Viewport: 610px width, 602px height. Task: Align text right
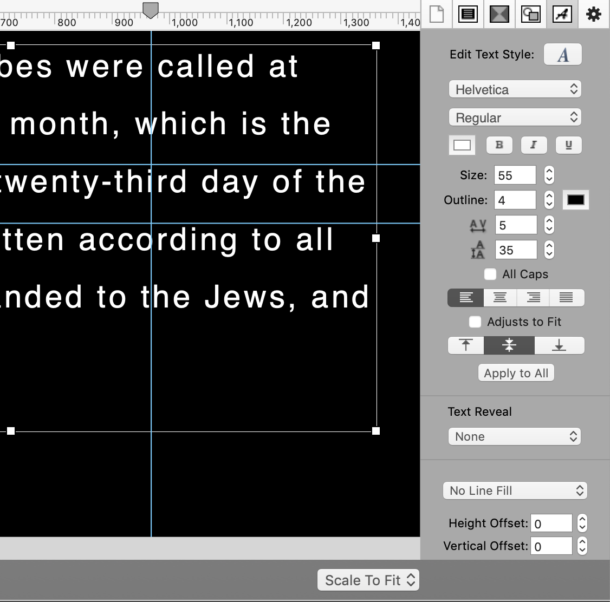533,298
